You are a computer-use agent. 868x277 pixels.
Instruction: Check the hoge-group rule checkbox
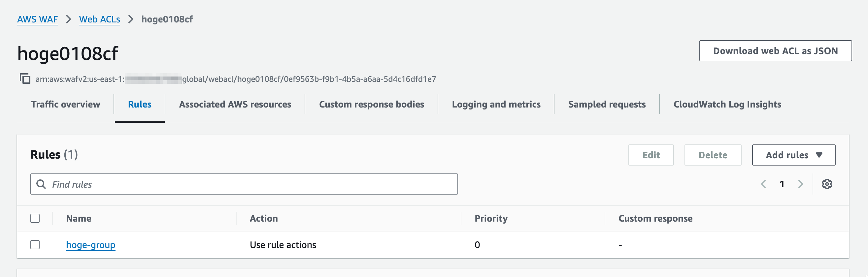(35, 245)
